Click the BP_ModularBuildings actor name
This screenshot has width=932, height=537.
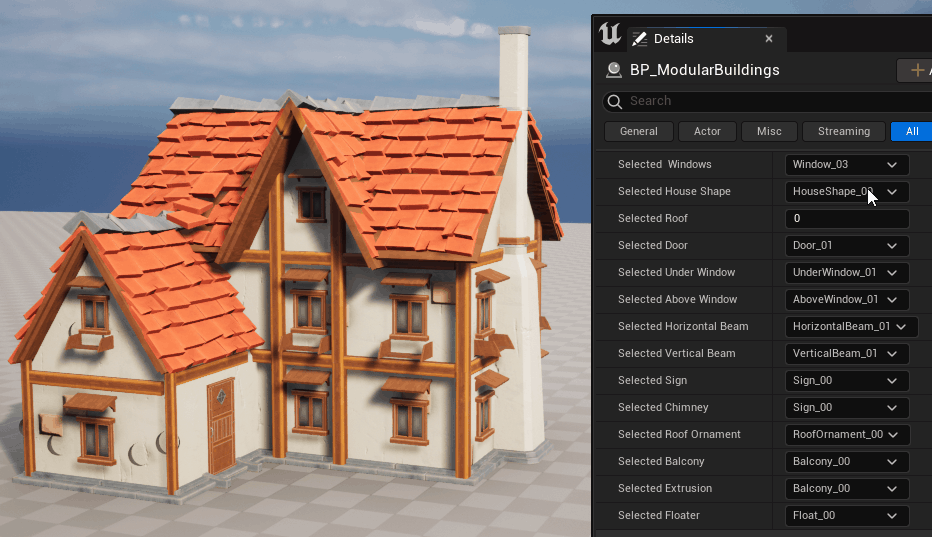click(704, 70)
